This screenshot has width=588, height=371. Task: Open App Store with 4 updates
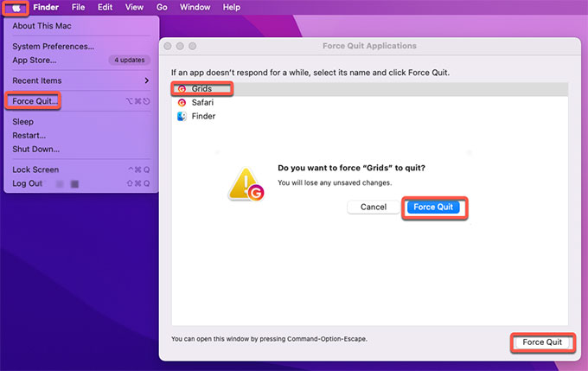pyautogui.click(x=35, y=60)
